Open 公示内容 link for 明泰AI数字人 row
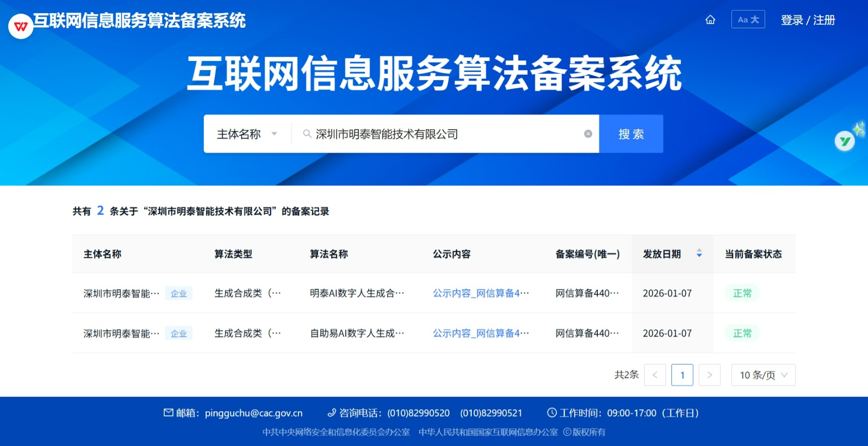868x446 pixels. tap(480, 293)
